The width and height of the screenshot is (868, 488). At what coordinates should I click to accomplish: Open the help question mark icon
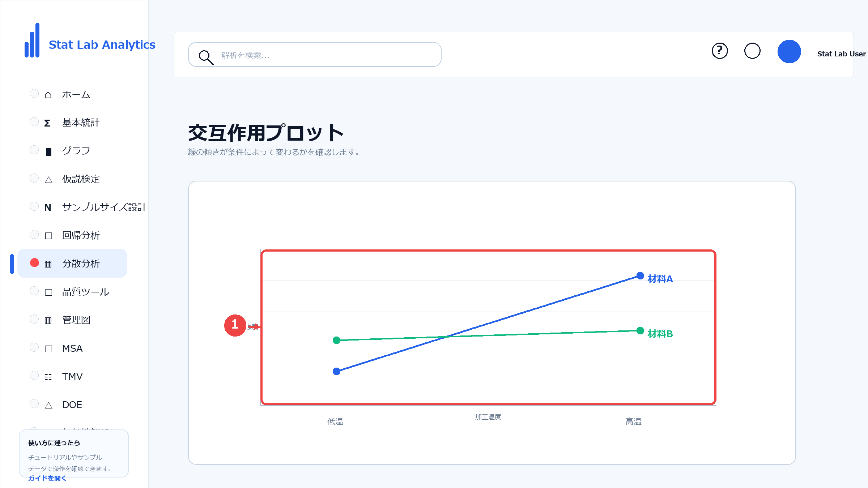coord(720,51)
